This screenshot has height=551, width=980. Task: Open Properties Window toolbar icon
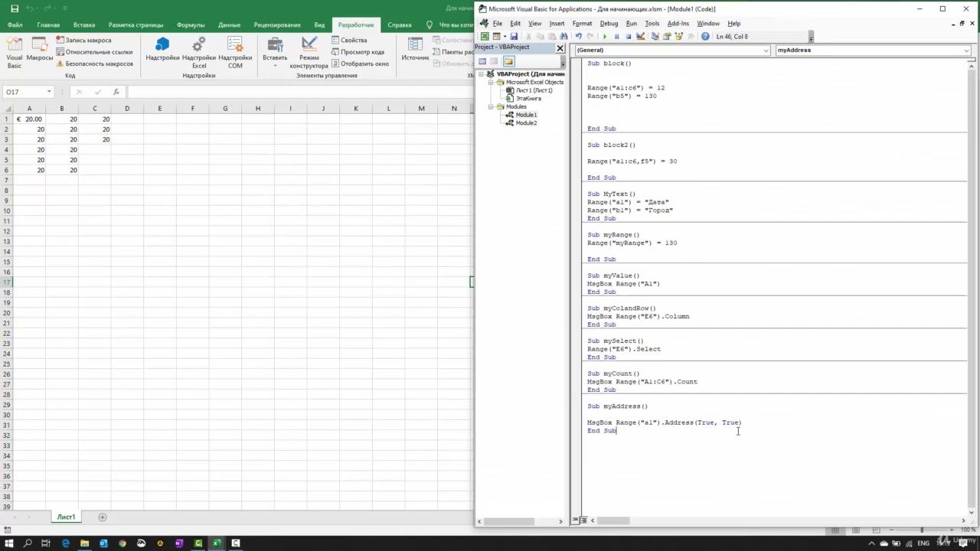click(667, 36)
